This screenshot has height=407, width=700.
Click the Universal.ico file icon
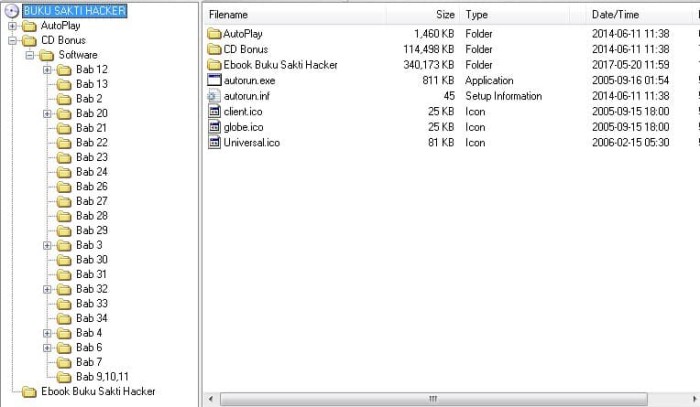214,143
